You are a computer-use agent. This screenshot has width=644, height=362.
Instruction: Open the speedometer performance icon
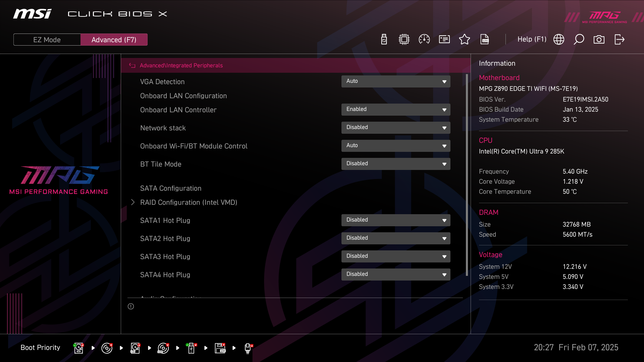tap(424, 40)
